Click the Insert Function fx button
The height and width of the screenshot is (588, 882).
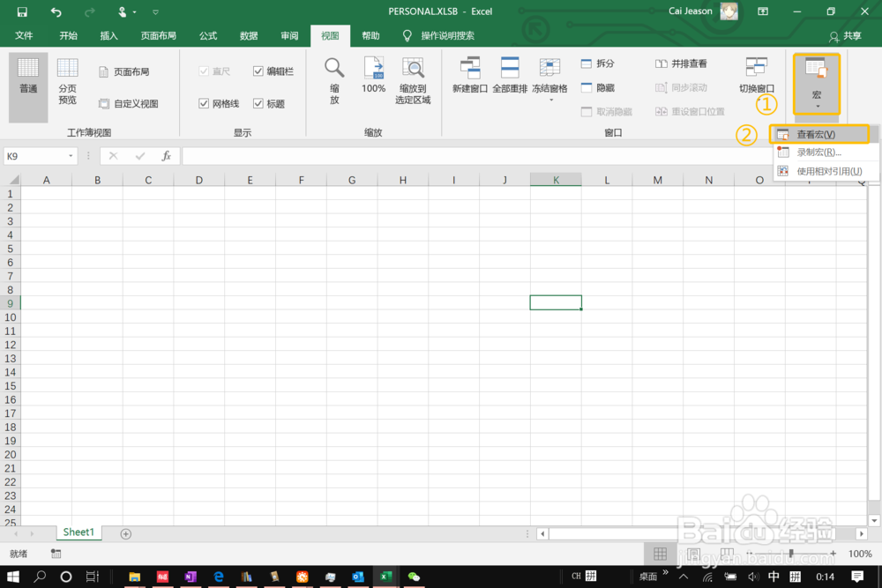point(166,156)
